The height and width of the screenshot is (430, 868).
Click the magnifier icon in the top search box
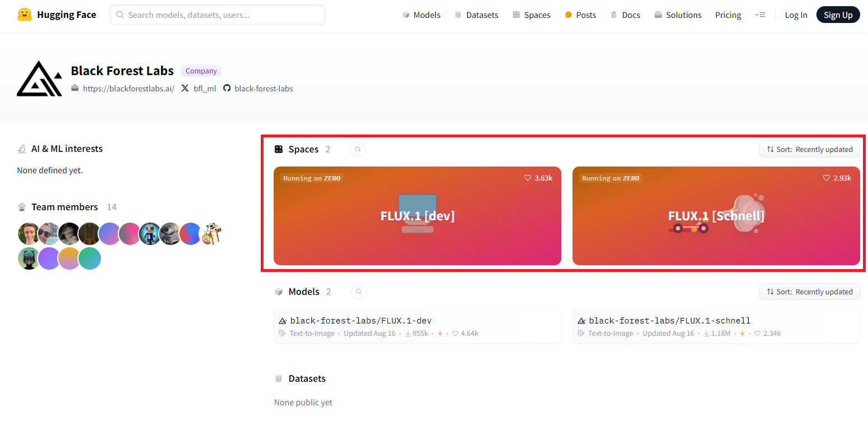point(120,15)
